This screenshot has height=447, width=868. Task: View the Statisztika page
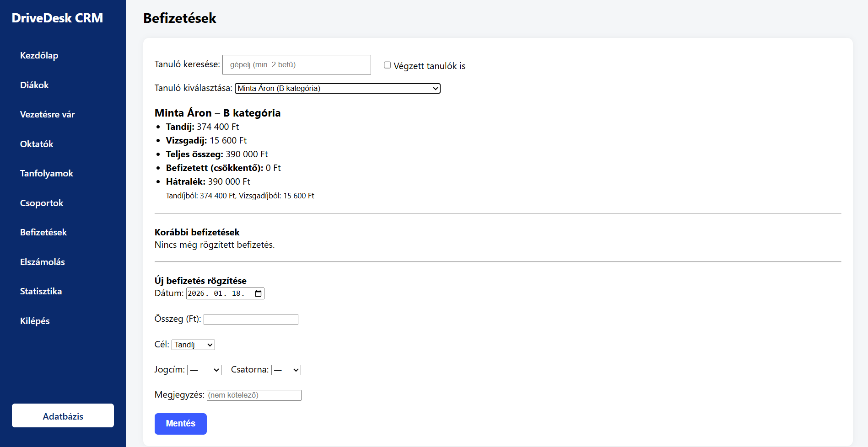point(41,291)
